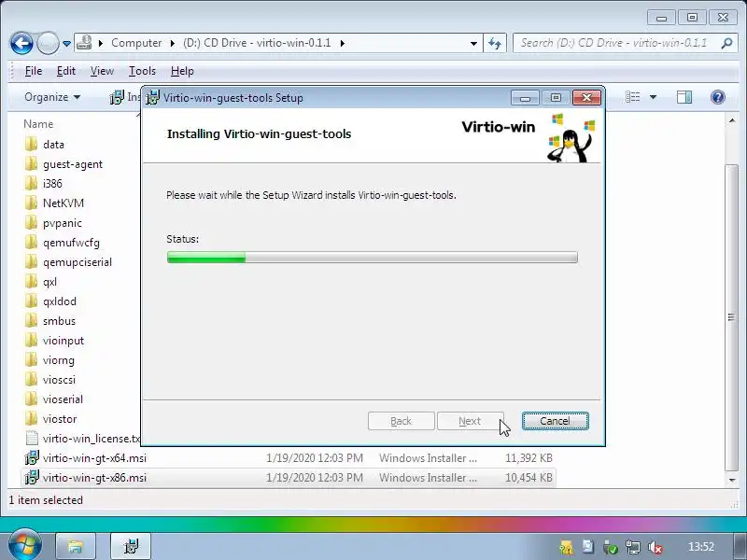Select the qemufwcfg folder
747x560 pixels.
click(71, 243)
